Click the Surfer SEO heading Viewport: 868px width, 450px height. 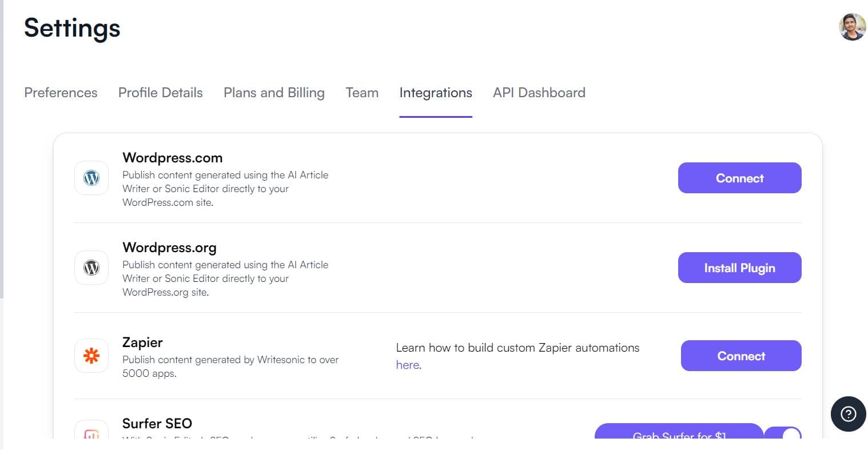click(x=157, y=424)
